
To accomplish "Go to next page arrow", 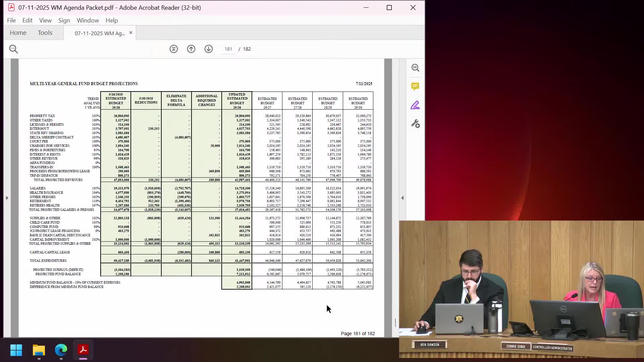I will [209, 49].
